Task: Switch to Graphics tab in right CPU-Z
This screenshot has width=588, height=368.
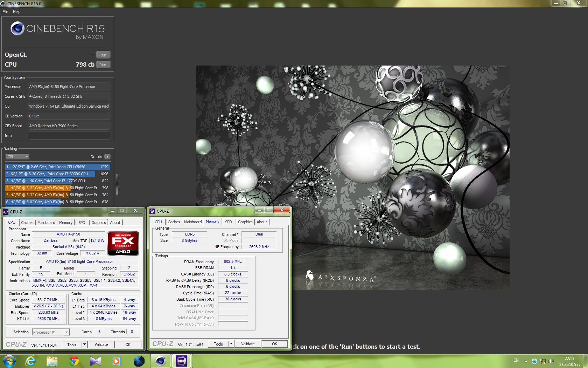Action: pyautogui.click(x=245, y=222)
